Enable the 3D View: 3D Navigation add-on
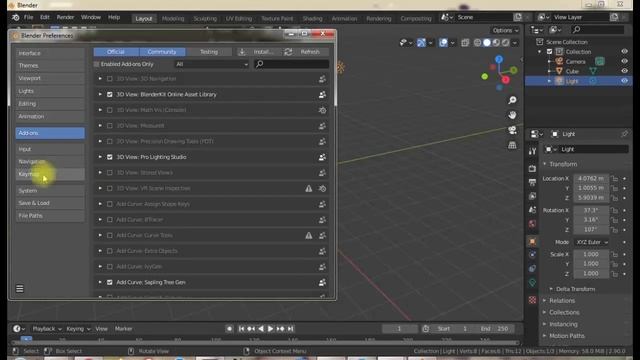 coord(109,79)
